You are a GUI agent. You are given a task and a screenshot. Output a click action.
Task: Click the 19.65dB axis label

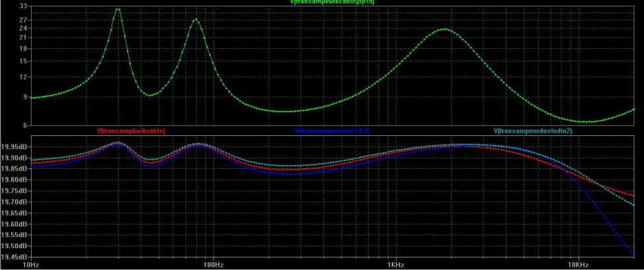point(15,213)
